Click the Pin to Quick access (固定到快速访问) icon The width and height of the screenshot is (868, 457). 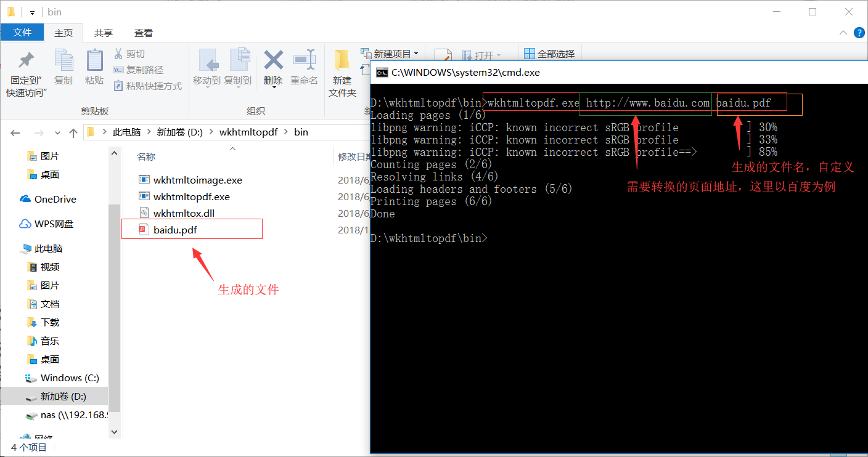click(26, 60)
